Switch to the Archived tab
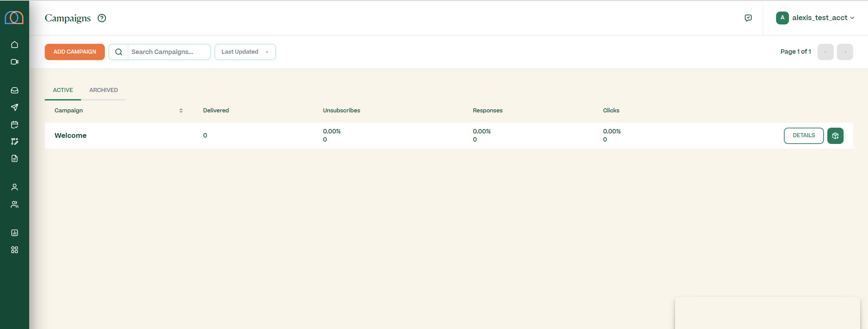Viewport: 868px width, 329px height. tap(103, 90)
